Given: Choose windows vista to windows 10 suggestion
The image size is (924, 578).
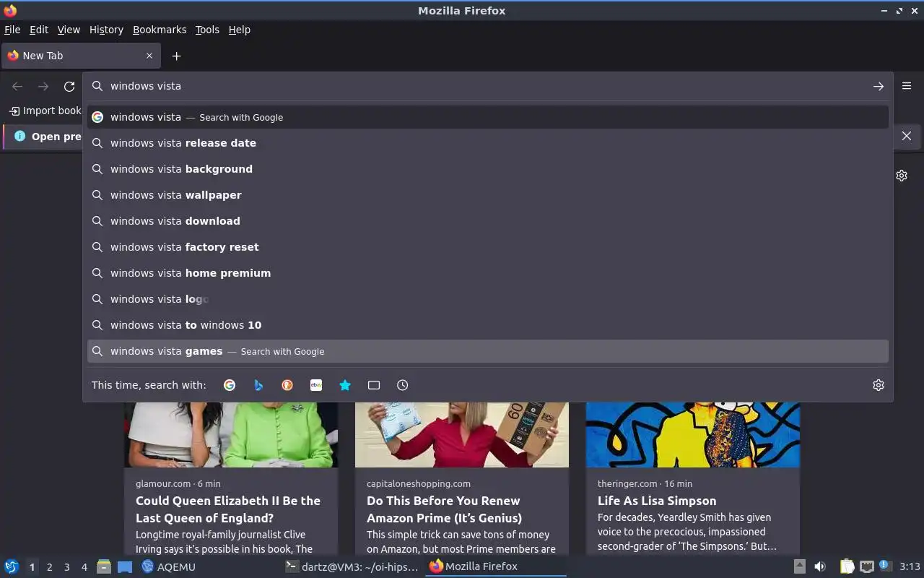Looking at the screenshot, I should tap(488, 325).
